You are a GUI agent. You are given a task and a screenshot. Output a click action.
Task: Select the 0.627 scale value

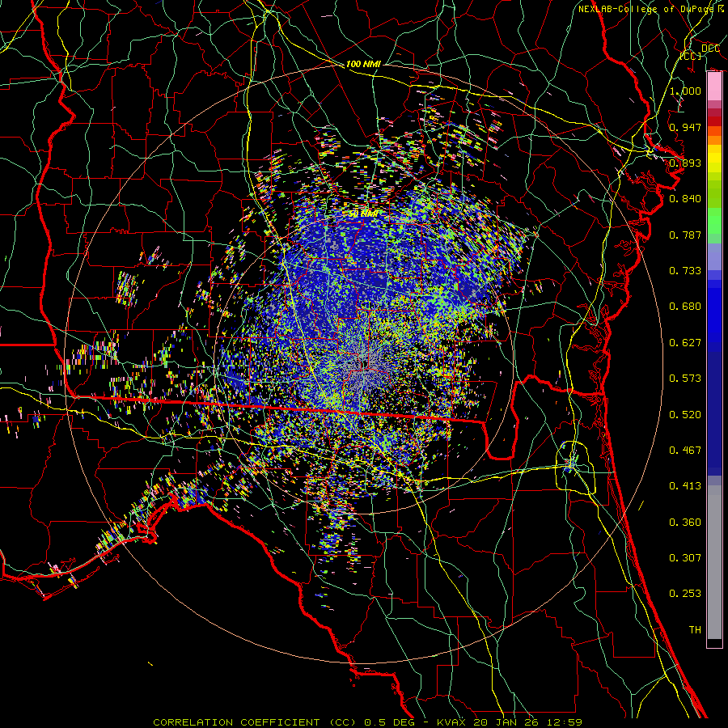pyautogui.click(x=685, y=343)
